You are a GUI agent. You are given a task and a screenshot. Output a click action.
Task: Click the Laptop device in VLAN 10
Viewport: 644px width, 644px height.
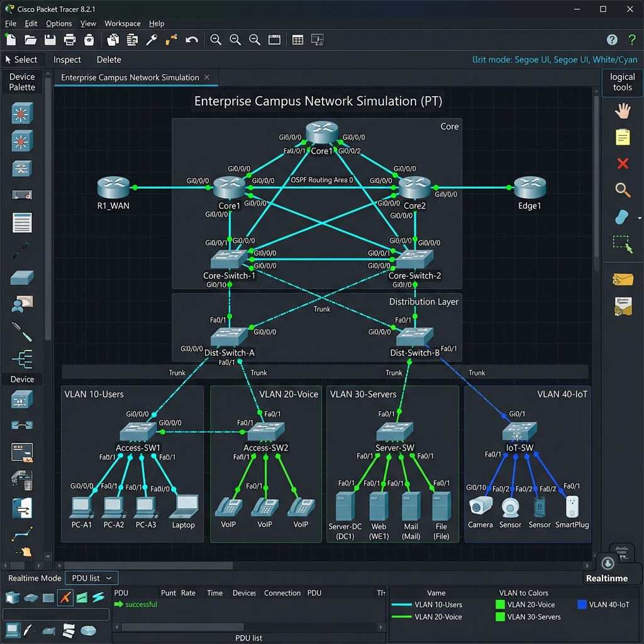pos(184,507)
